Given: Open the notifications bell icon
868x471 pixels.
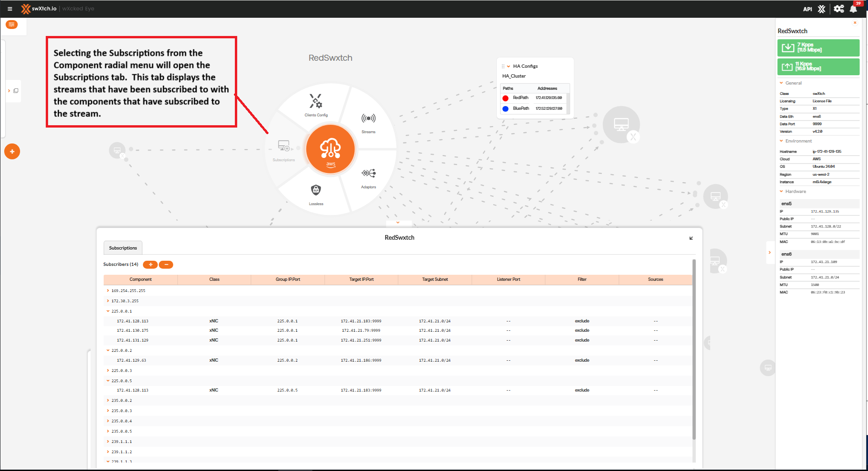Looking at the screenshot, I should click(x=854, y=9).
